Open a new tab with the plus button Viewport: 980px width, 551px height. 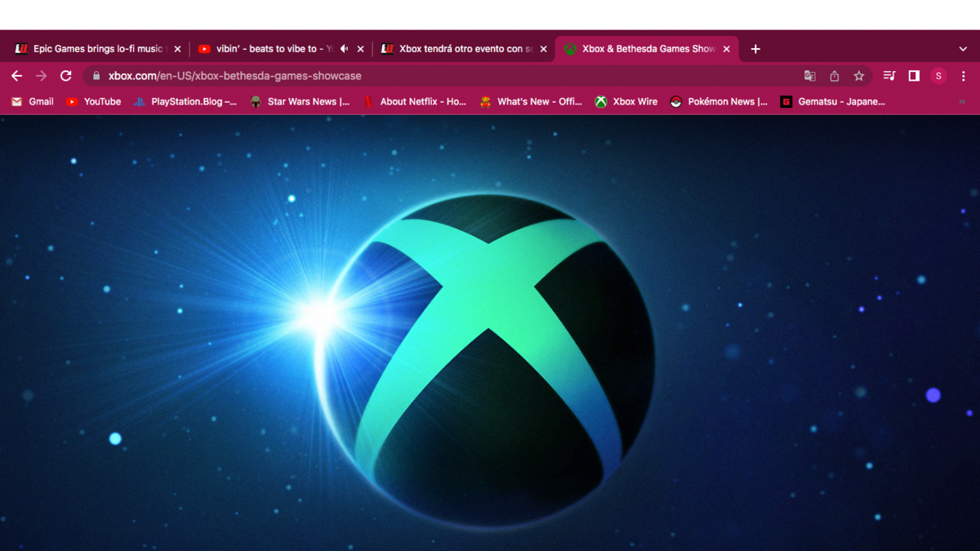pyautogui.click(x=755, y=49)
